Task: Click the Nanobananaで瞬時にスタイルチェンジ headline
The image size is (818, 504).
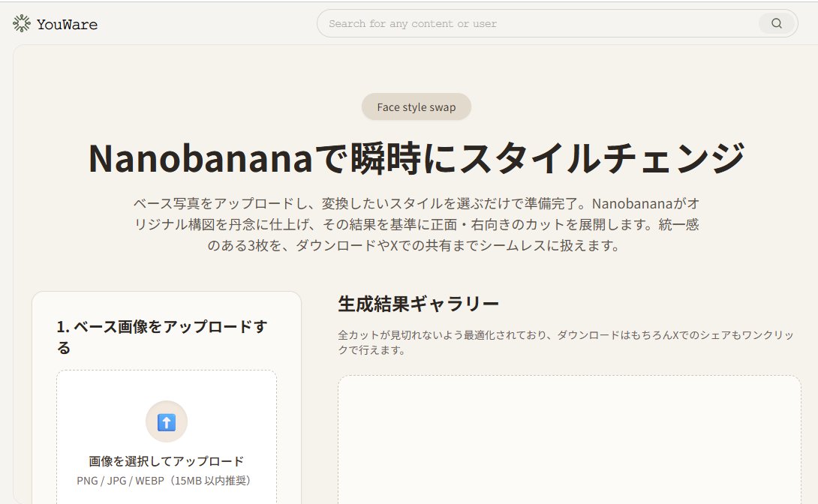Action: click(417, 158)
